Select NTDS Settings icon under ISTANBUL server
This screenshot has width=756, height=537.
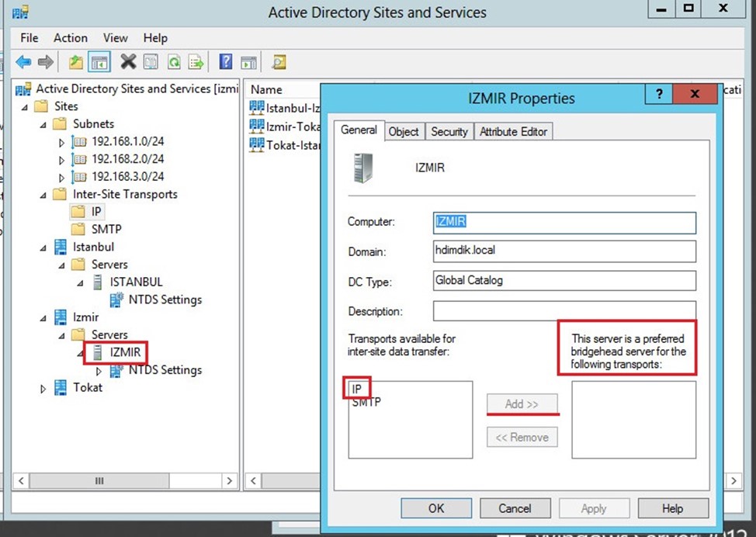coord(116,300)
